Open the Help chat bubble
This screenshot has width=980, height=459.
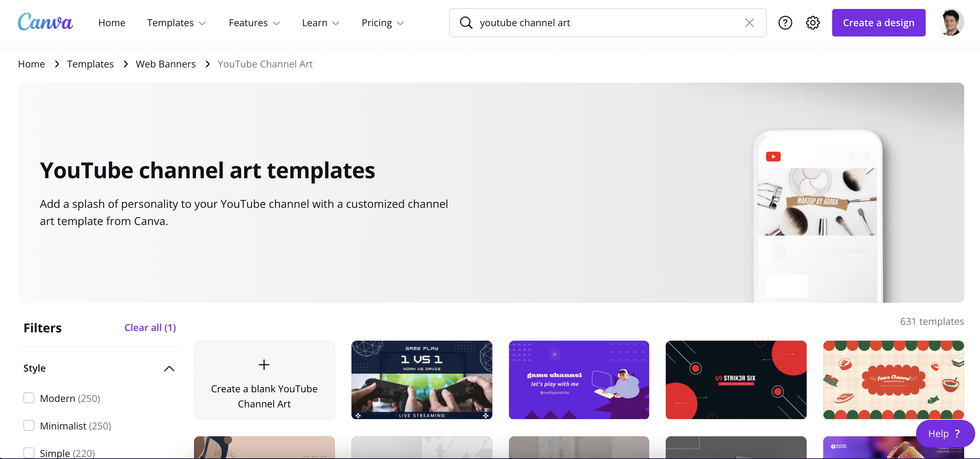(945, 434)
